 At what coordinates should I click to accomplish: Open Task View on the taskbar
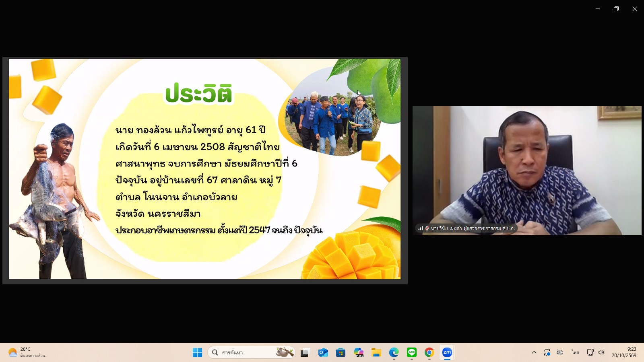305,353
